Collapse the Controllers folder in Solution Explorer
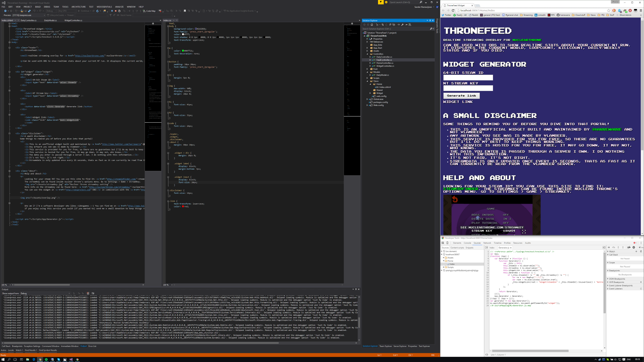The image size is (644, 362). click(367, 54)
